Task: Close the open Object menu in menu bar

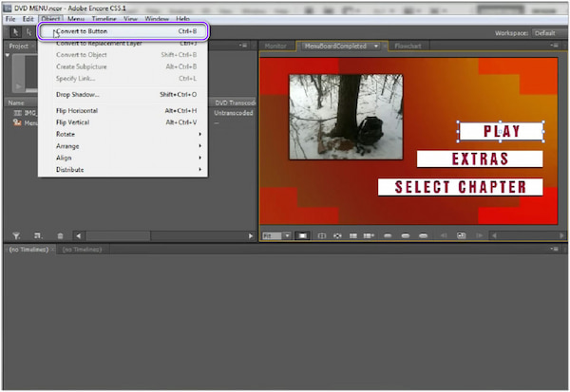Action: pos(50,19)
